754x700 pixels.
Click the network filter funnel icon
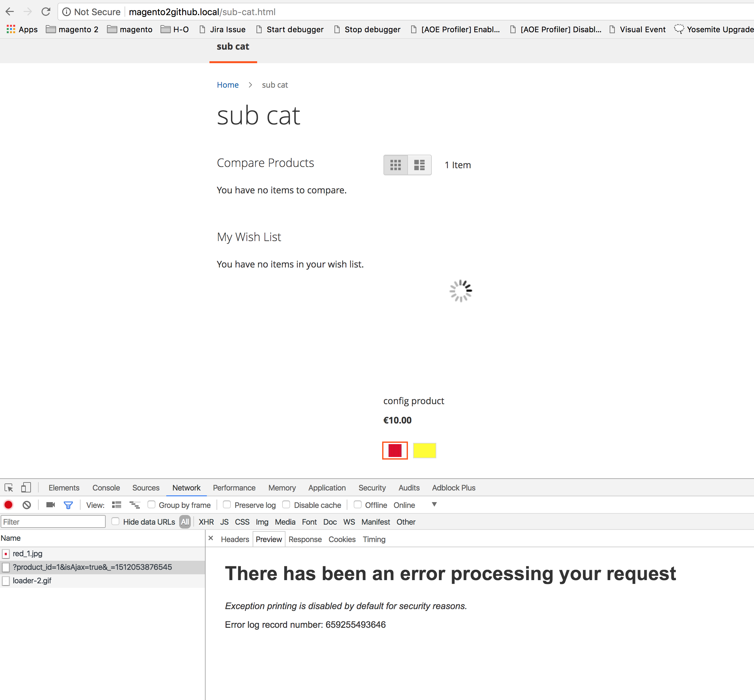pyautogui.click(x=68, y=505)
